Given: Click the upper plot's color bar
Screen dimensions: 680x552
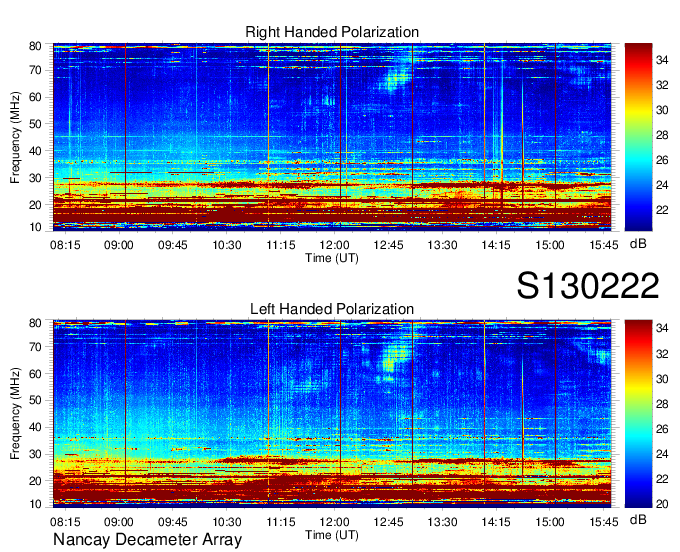Looking at the screenshot, I should 638,137.
